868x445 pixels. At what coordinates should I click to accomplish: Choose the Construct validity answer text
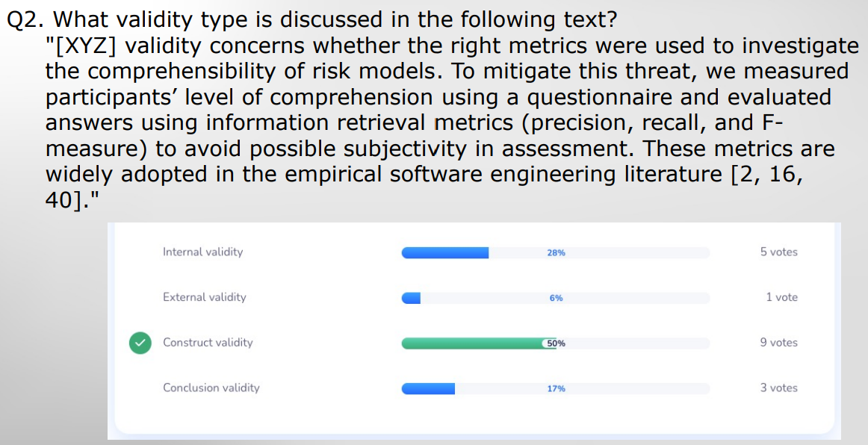point(208,343)
